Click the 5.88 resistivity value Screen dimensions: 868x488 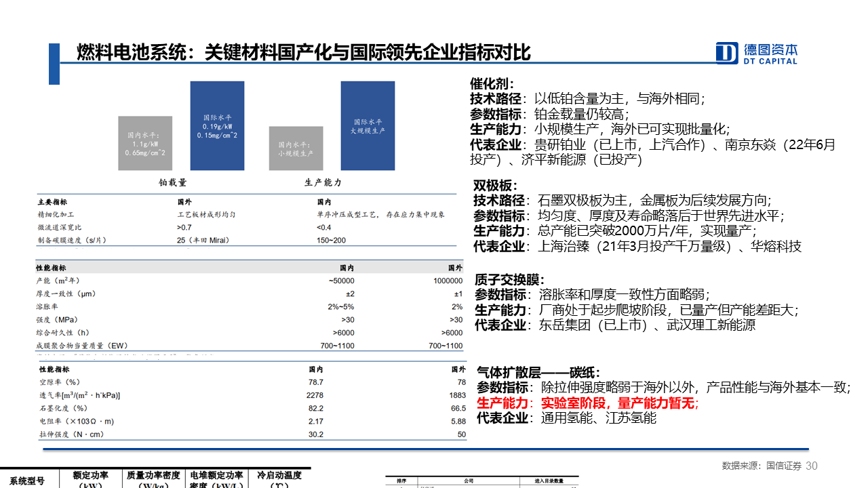click(x=458, y=422)
